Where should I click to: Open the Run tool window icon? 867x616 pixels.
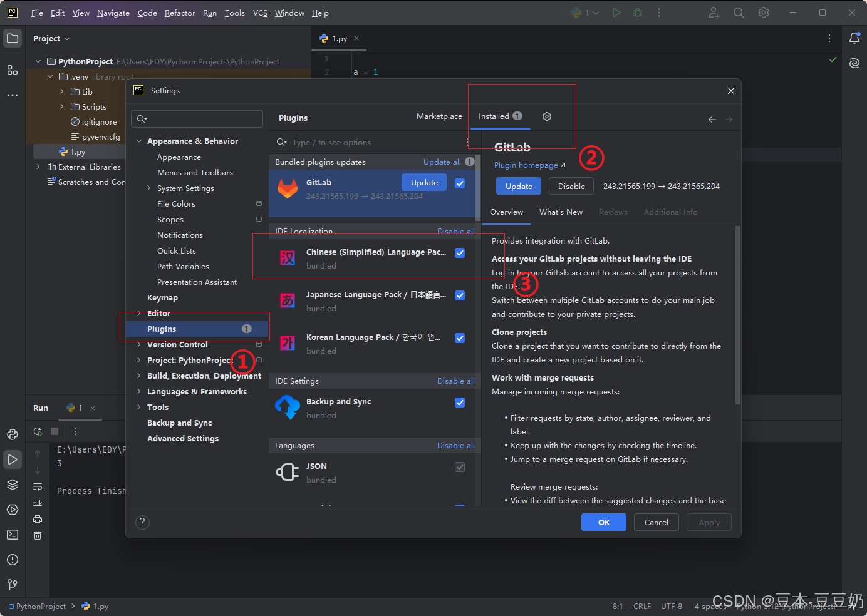pyautogui.click(x=13, y=459)
